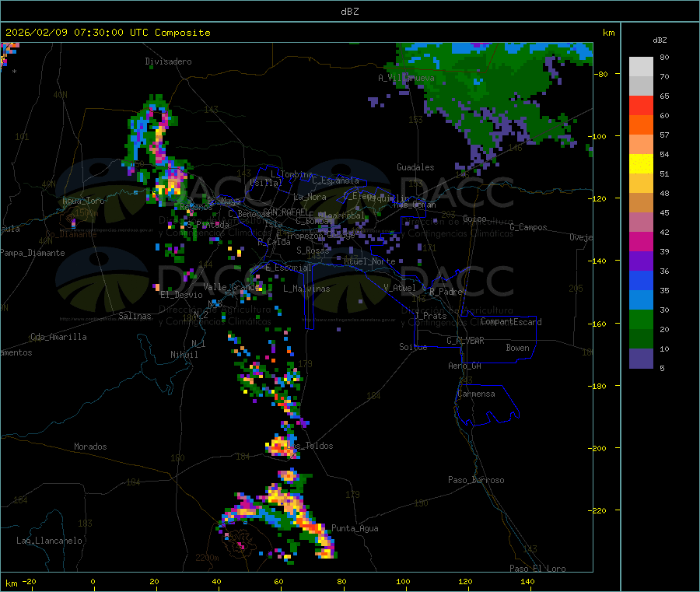
Task: Select the 39 dBZ purple legend swatch
Action: (x=641, y=261)
